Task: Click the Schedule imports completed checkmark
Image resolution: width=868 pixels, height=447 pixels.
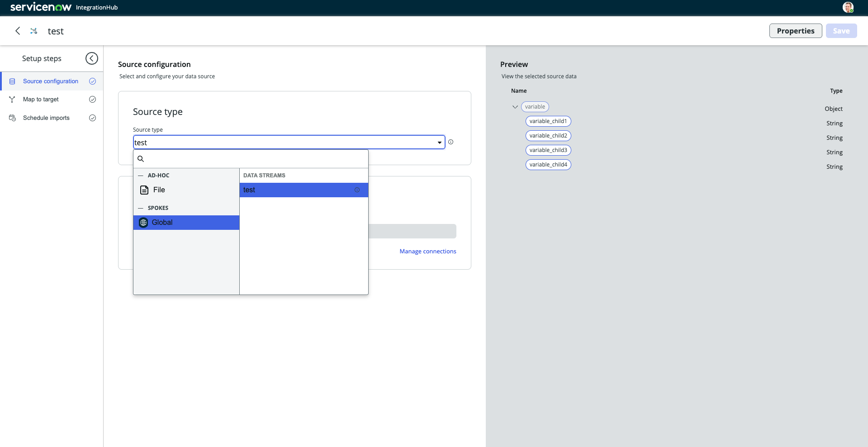Action: (92, 118)
